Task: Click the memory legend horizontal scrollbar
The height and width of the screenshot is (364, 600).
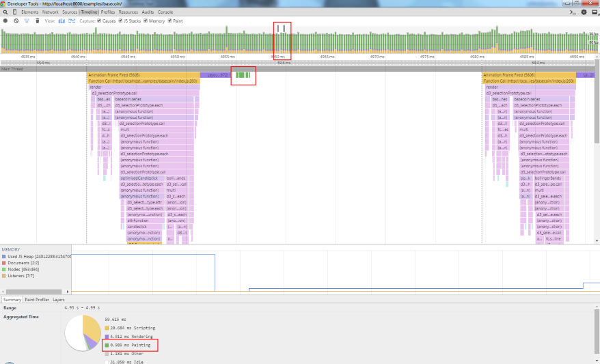Action: pyautogui.click(x=34, y=292)
